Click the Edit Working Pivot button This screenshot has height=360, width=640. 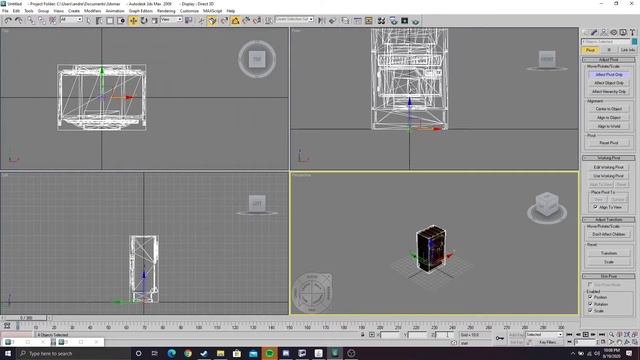[x=609, y=167]
